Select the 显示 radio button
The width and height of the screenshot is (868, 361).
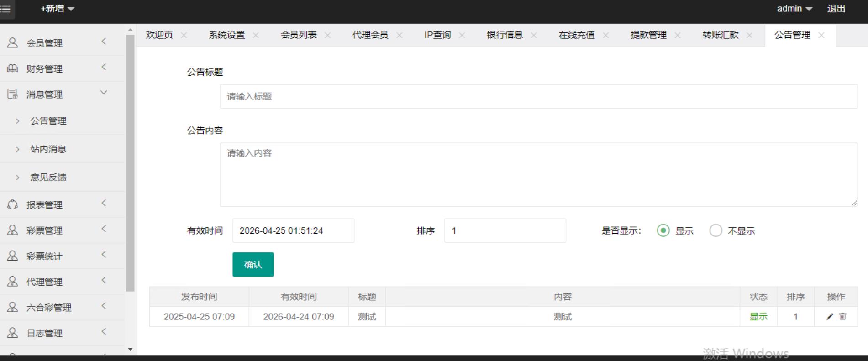click(x=663, y=231)
